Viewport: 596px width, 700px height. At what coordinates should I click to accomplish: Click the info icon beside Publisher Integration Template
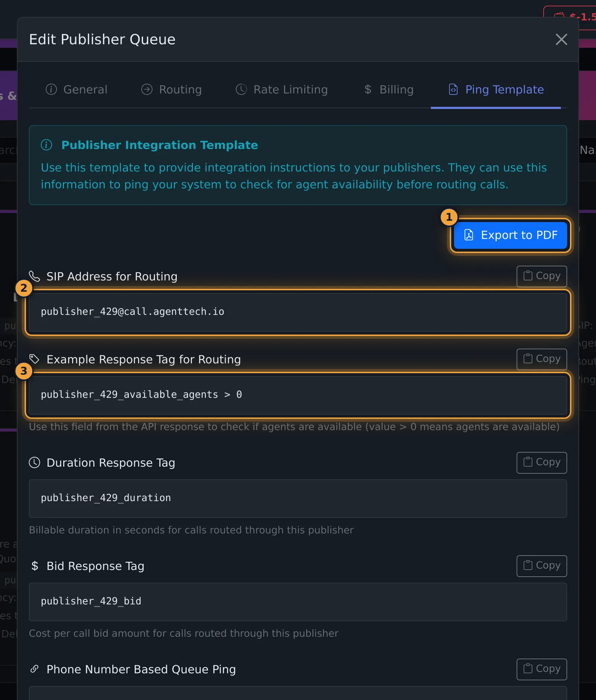46,145
